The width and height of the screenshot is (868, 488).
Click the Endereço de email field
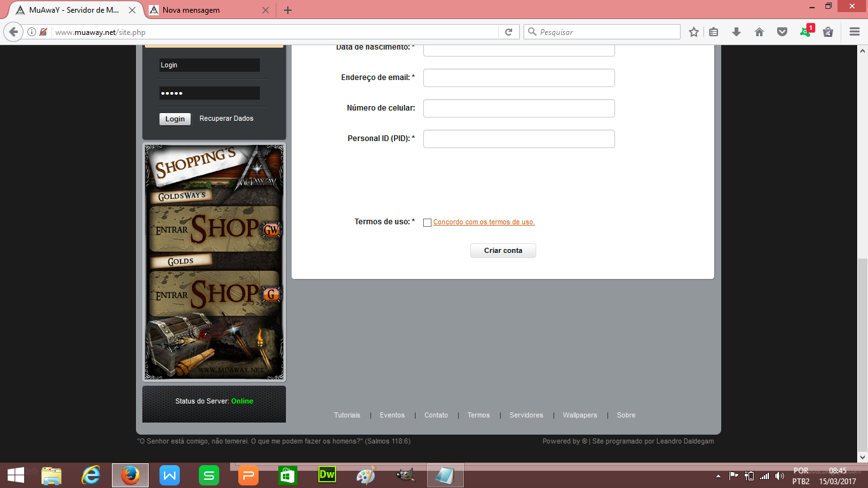click(519, 78)
